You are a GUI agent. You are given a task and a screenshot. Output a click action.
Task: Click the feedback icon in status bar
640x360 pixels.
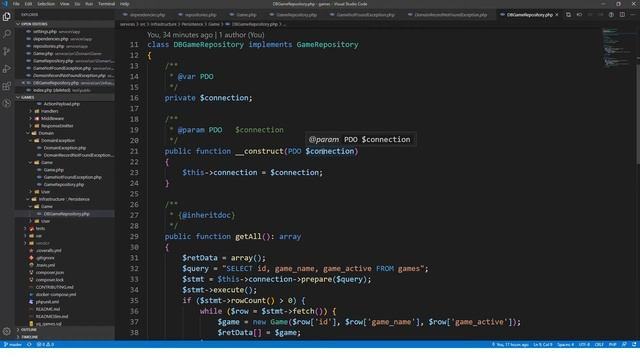click(x=624, y=344)
